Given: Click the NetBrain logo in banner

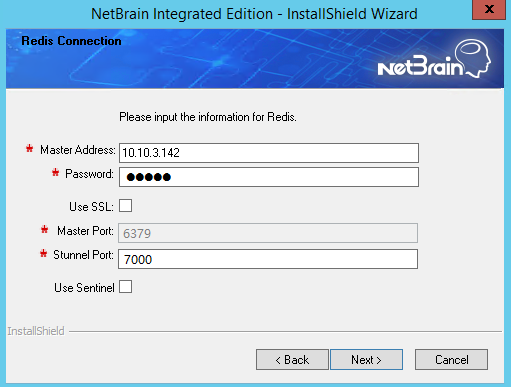Looking at the screenshot, I should [x=434, y=59].
